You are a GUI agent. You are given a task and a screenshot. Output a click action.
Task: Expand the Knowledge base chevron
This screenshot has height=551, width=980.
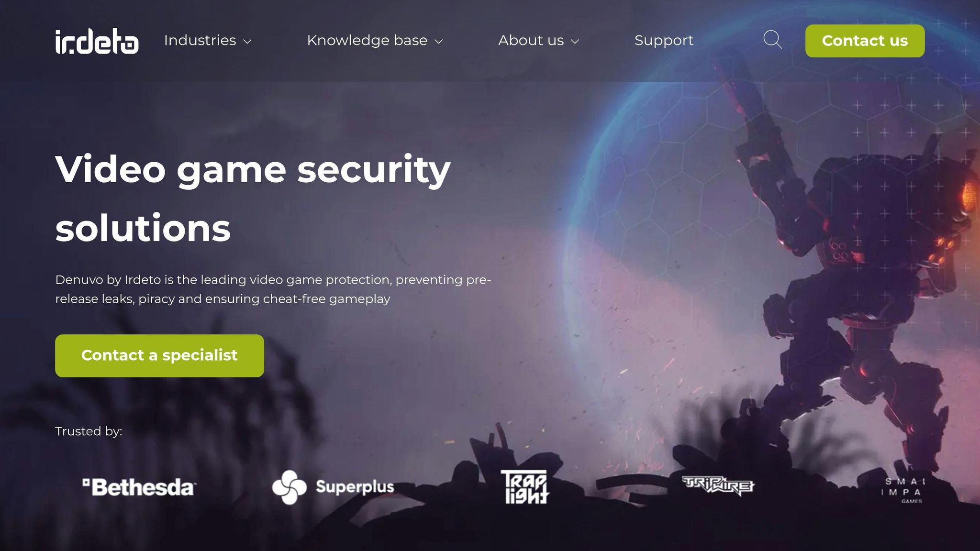pos(439,42)
